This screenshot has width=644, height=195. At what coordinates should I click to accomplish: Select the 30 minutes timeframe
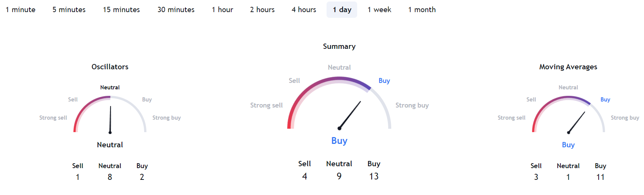pos(176,9)
